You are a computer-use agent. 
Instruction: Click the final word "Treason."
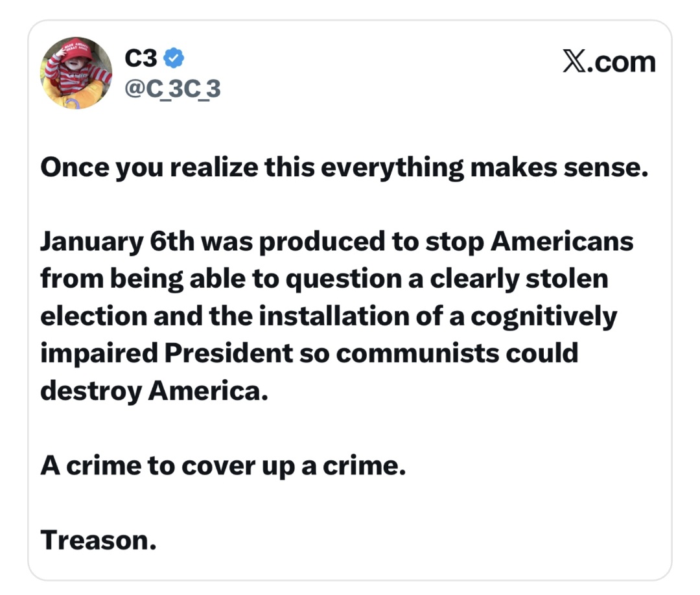tap(99, 539)
